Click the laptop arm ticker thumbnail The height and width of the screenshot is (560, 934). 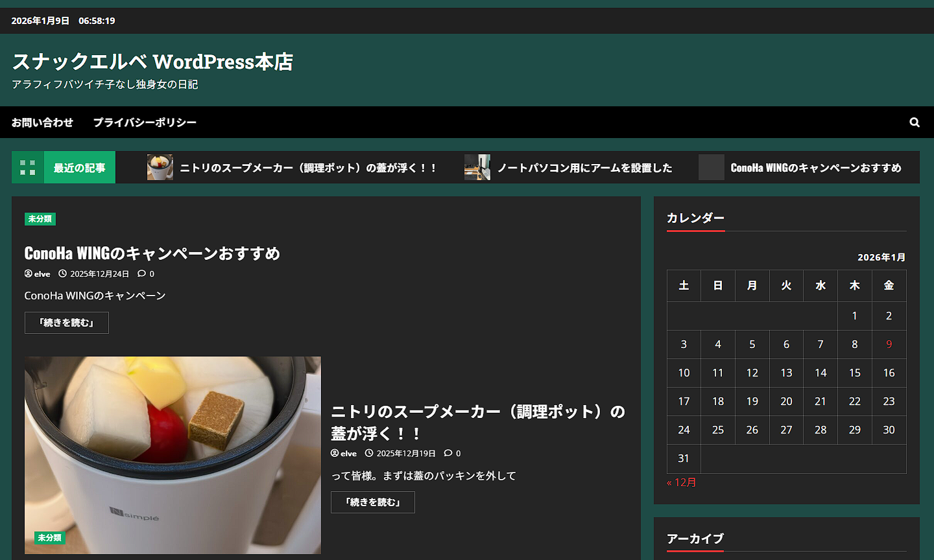[477, 167]
